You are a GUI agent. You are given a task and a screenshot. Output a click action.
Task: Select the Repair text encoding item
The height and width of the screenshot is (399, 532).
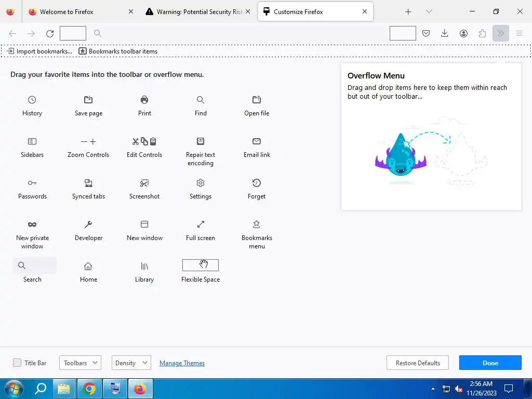tap(201, 152)
